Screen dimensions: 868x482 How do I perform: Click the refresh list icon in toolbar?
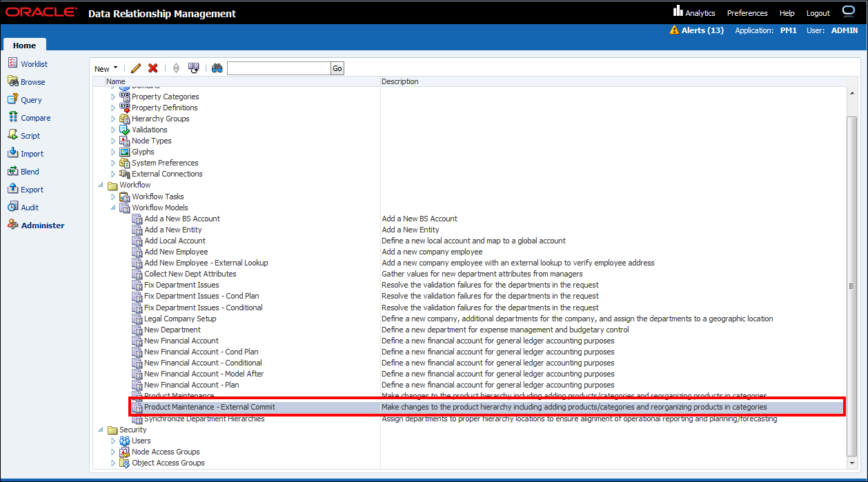194,68
